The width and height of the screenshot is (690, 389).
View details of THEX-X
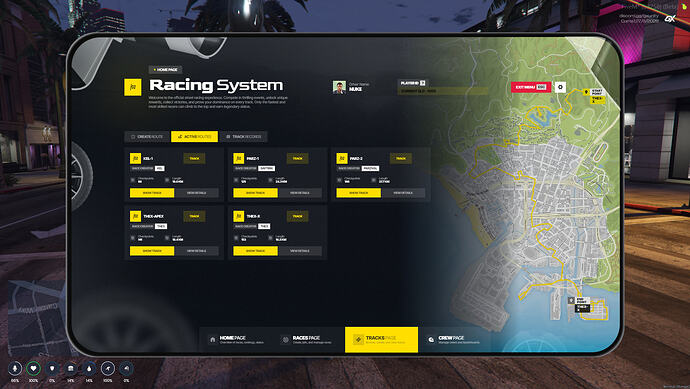300,251
